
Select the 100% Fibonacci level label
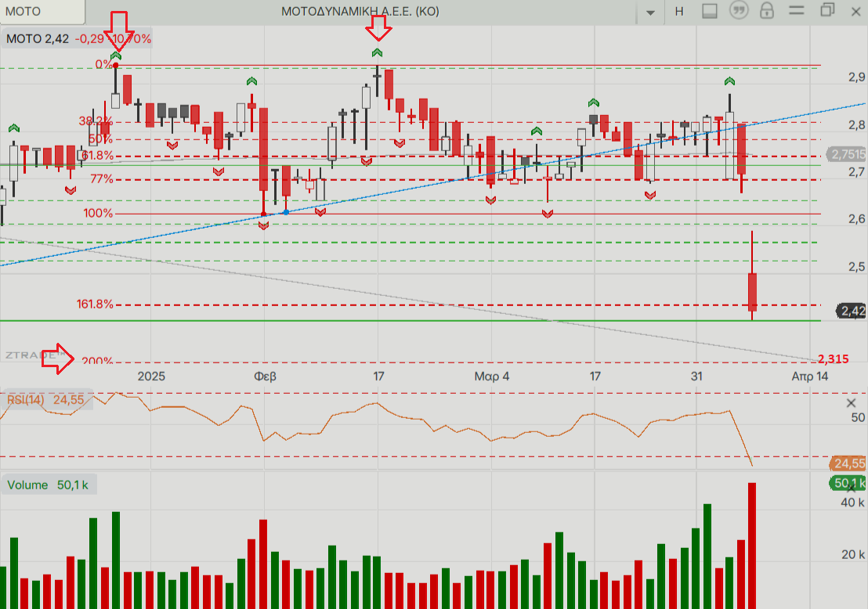[x=98, y=213]
